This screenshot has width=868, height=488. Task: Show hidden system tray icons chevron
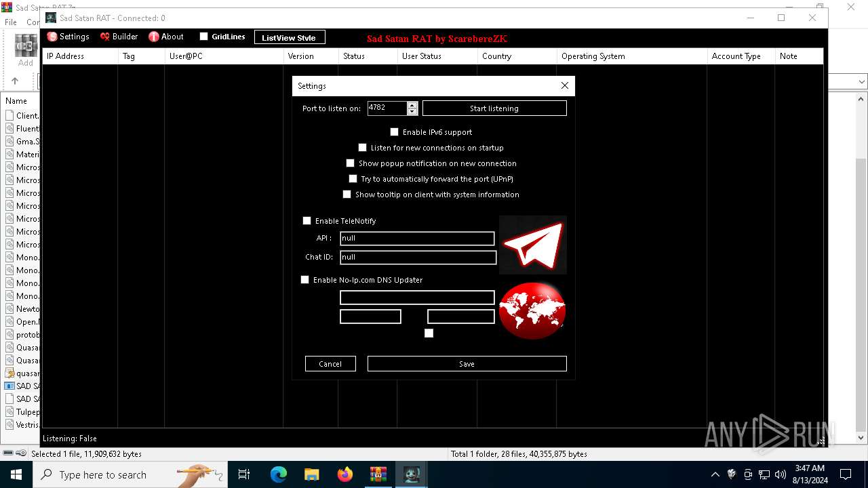pyautogui.click(x=715, y=474)
